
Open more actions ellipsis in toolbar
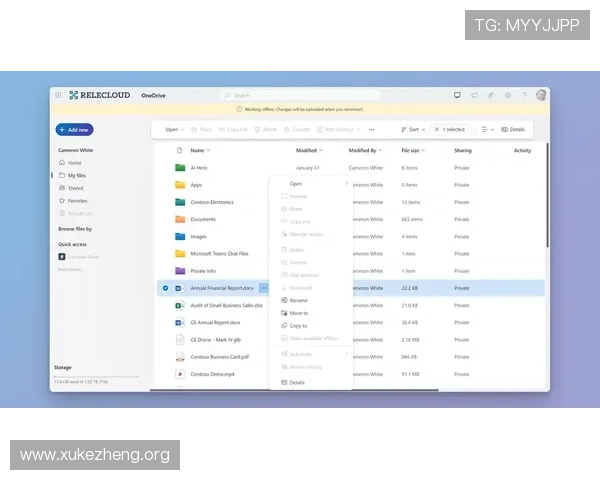(x=371, y=129)
